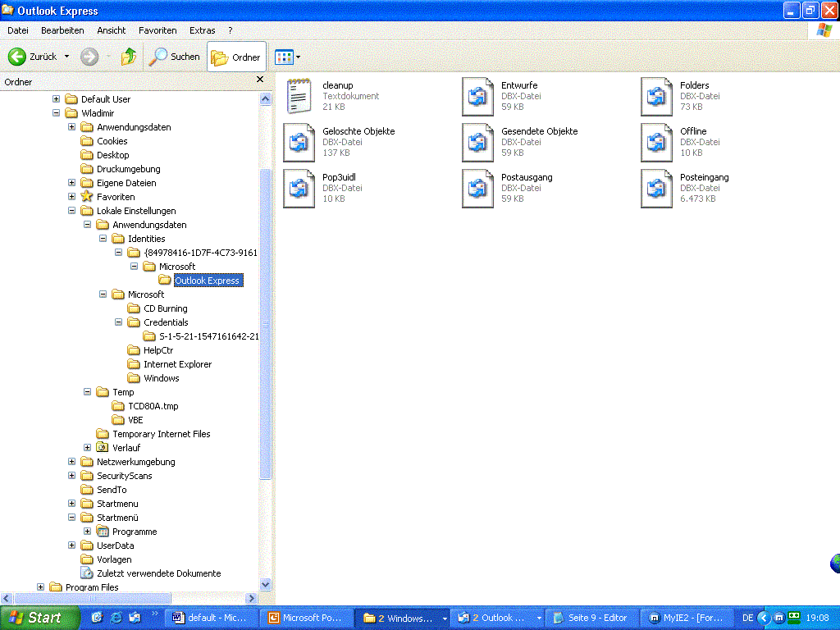The height and width of the screenshot is (630, 840).
Task: Select the Geloschte Objekte DBX file icon
Action: 299,143
